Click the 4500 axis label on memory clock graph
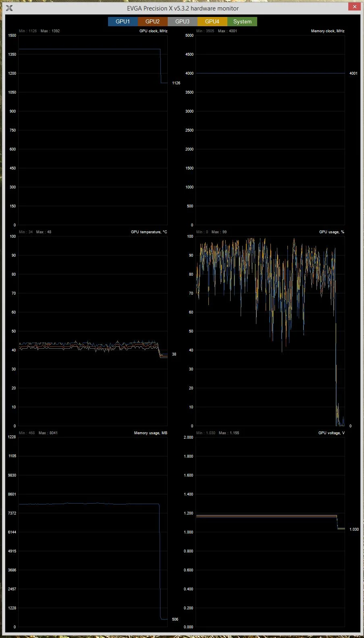The height and width of the screenshot is (638, 364). point(189,54)
